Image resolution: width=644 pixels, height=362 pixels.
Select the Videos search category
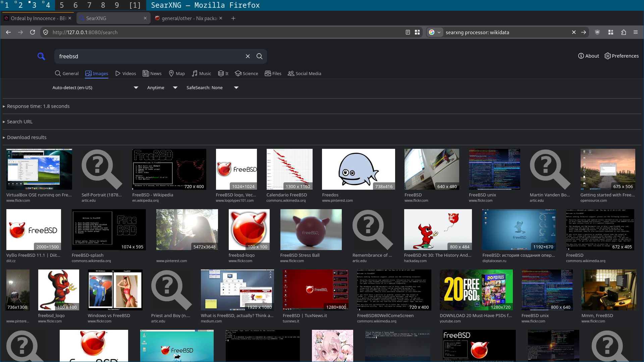click(x=126, y=73)
